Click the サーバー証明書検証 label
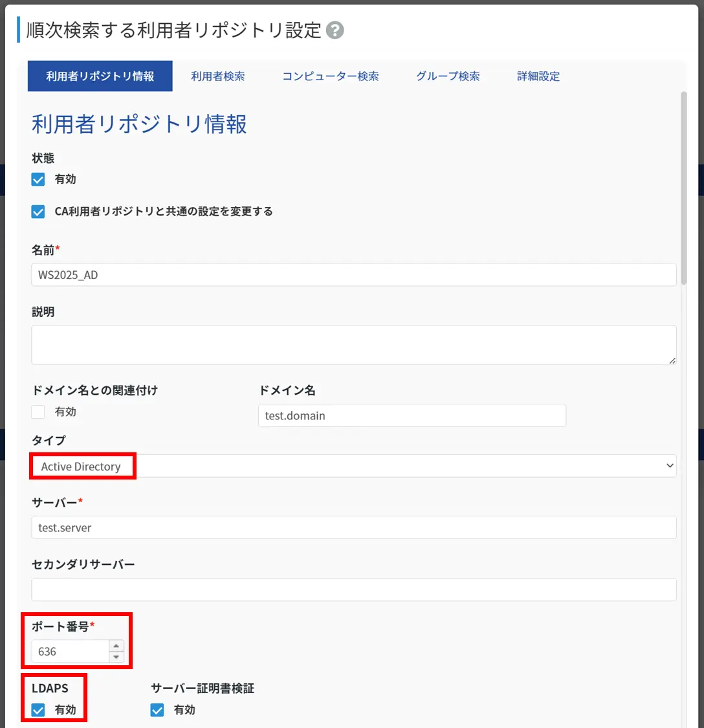704x728 pixels. pyautogui.click(x=203, y=688)
